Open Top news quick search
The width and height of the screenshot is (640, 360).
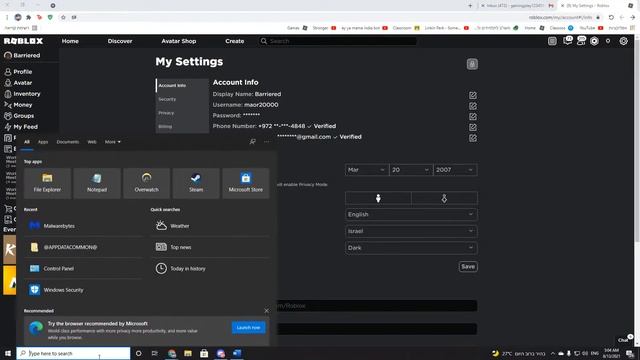point(211,247)
